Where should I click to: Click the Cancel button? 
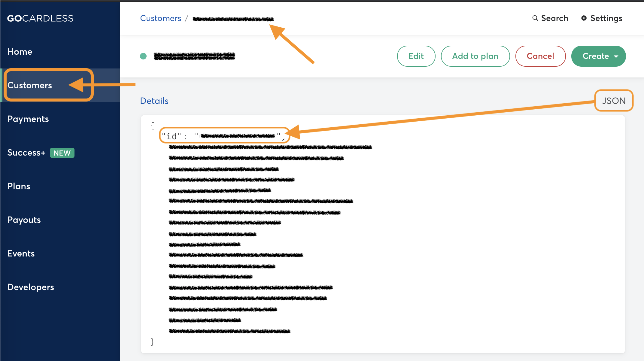[540, 56]
